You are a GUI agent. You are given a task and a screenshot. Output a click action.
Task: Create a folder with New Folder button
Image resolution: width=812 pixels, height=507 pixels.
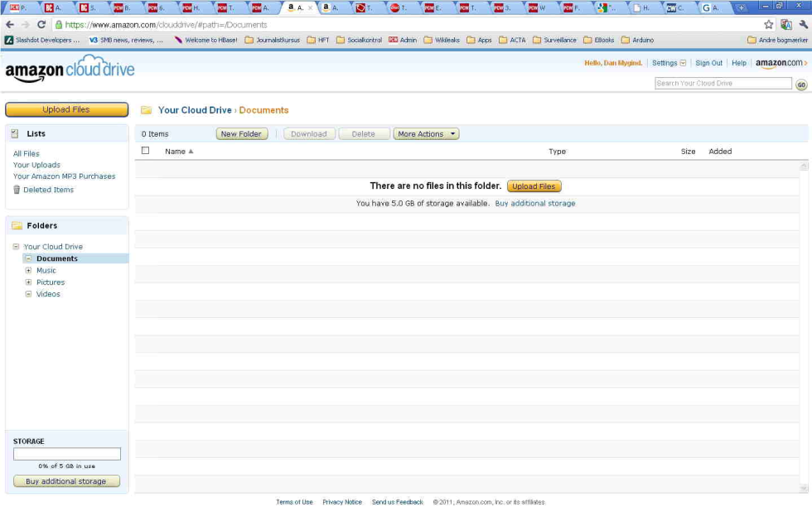point(241,134)
